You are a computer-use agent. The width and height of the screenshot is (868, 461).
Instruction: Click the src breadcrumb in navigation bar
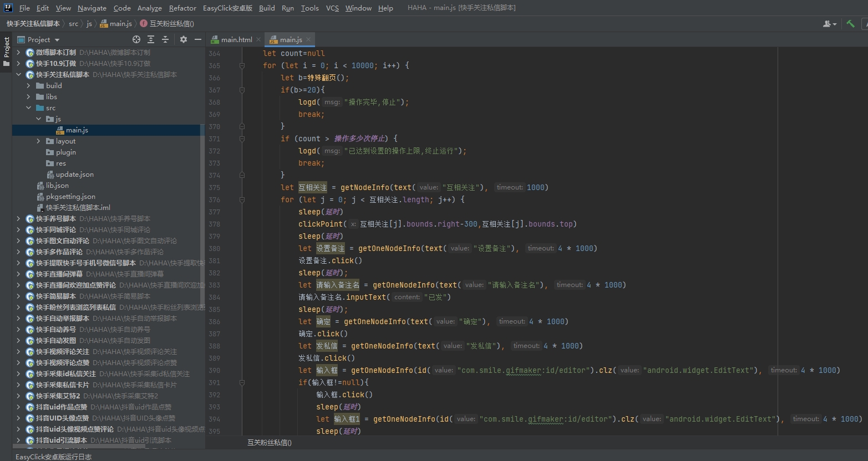click(73, 23)
